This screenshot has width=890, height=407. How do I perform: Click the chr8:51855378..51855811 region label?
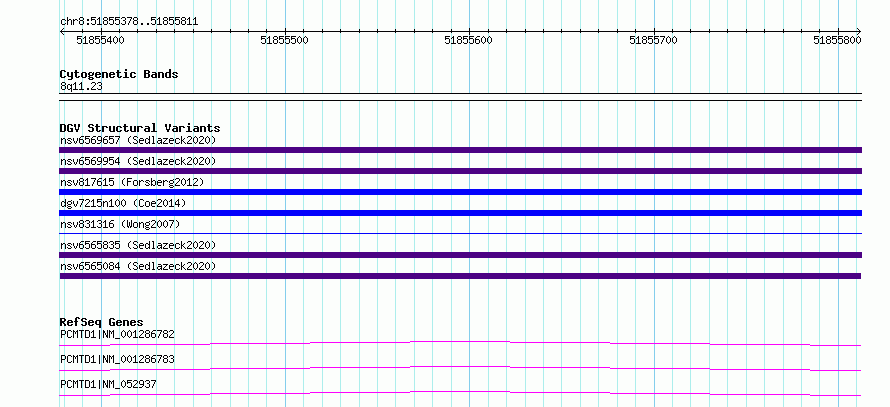pyautogui.click(x=129, y=22)
